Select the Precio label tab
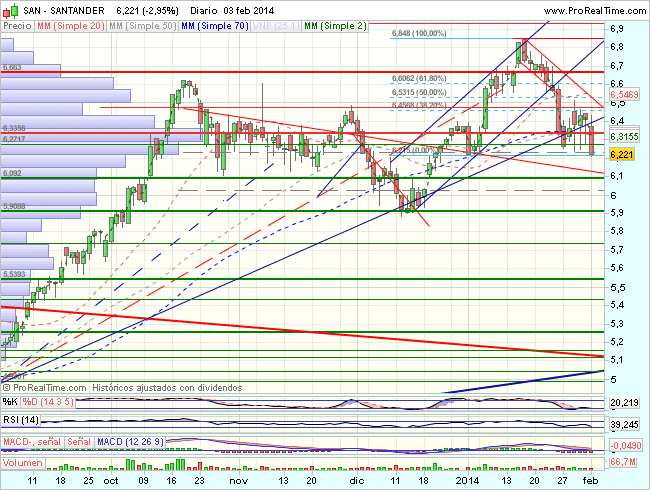Image resolution: width=650 pixels, height=490 pixels. (17, 26)
